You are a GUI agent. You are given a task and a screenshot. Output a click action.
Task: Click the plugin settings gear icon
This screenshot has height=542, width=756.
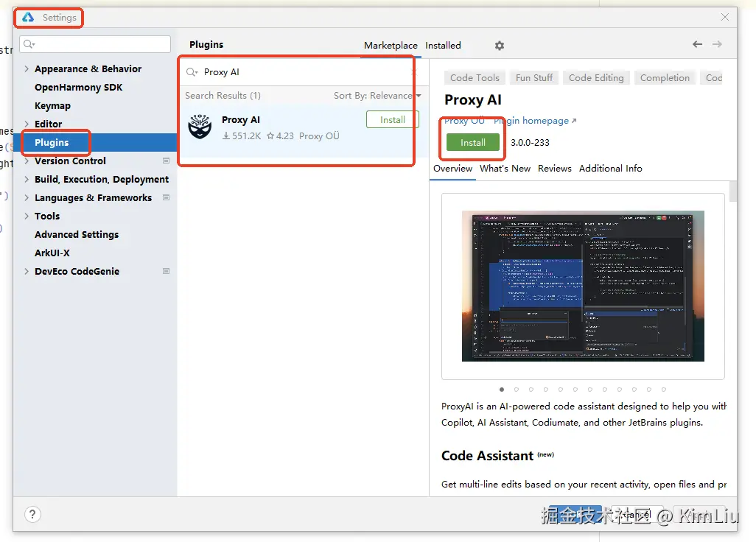pos(500,45)
